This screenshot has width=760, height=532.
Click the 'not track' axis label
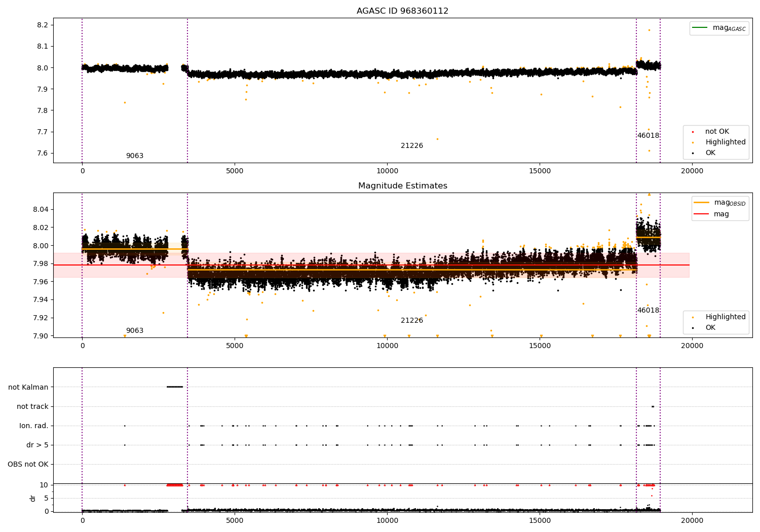(32, 406)
